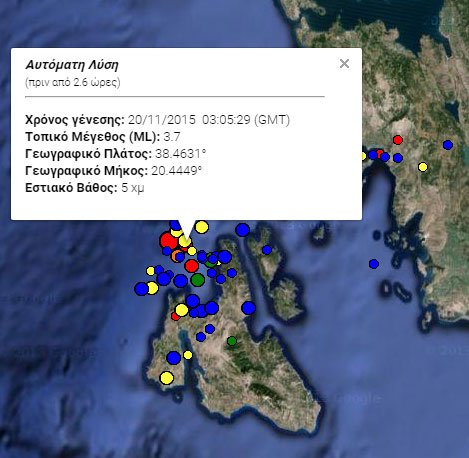Click the southernmost yellow marker on the island
Screen dimensions: 469x458
tap(167, 378)
